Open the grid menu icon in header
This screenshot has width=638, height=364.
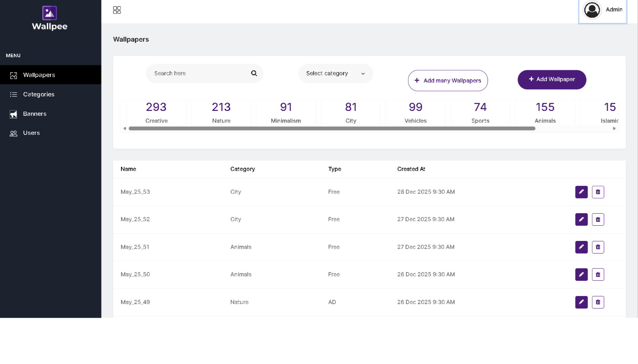pyautogui.click(x=117, y=10)
